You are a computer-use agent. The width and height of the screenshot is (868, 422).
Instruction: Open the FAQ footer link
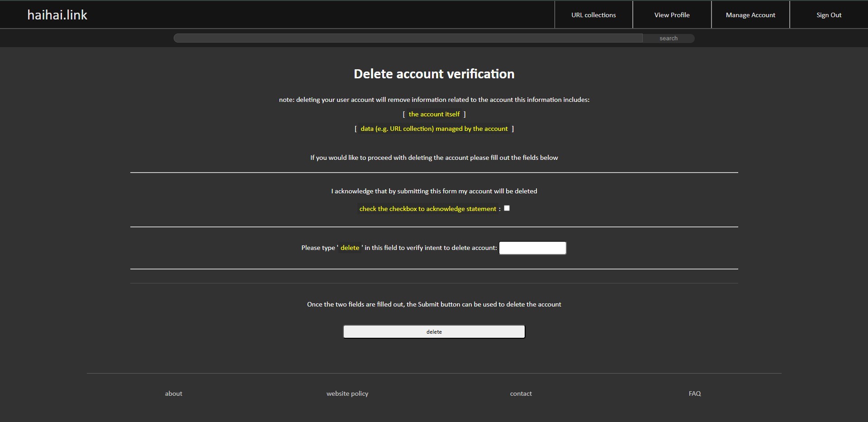(695, 393)
